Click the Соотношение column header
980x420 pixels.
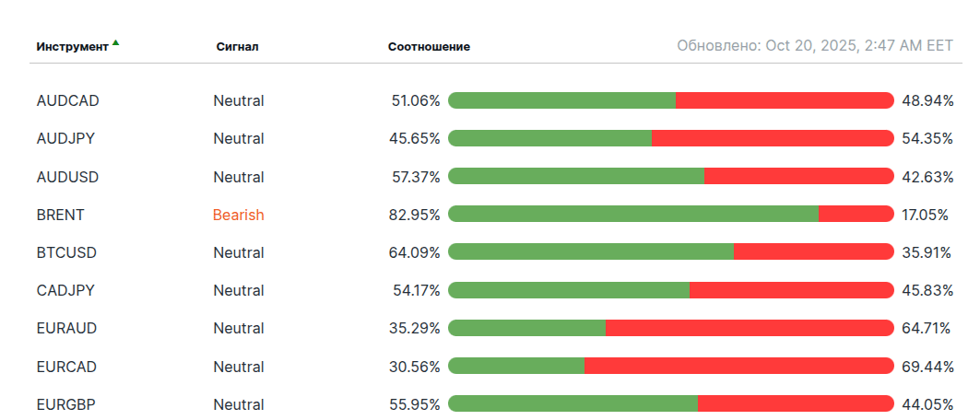[429, 46]
